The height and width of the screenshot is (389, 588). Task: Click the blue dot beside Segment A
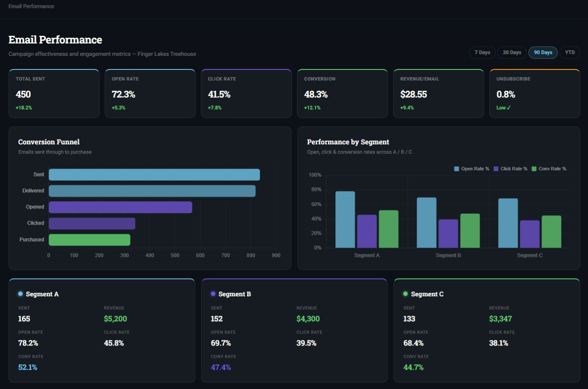[20, 294]
